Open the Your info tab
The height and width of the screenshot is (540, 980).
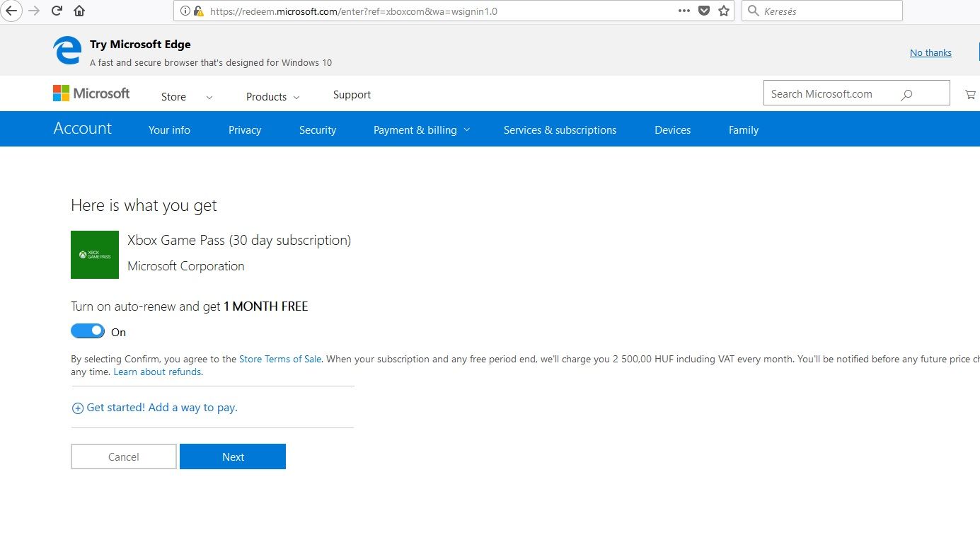click(169, 130)
